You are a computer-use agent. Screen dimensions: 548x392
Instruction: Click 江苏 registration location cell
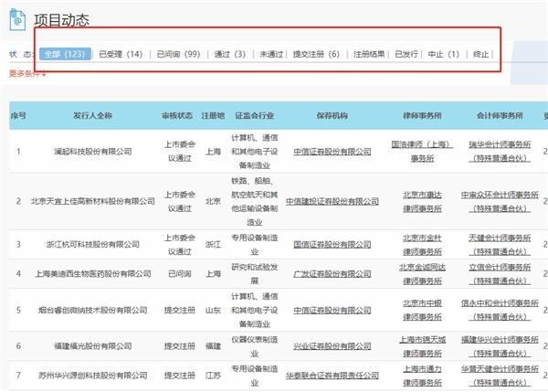[x=213, y=376]
